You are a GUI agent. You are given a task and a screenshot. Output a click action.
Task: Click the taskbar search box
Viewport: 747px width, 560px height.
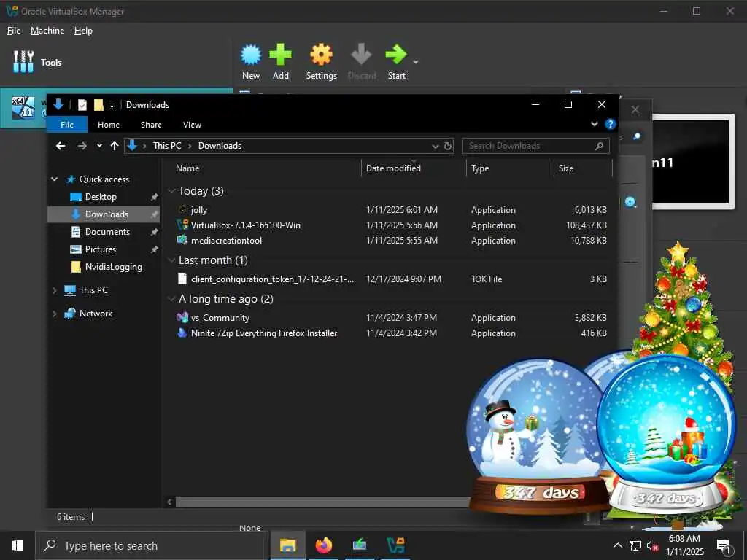click(152, 545)
